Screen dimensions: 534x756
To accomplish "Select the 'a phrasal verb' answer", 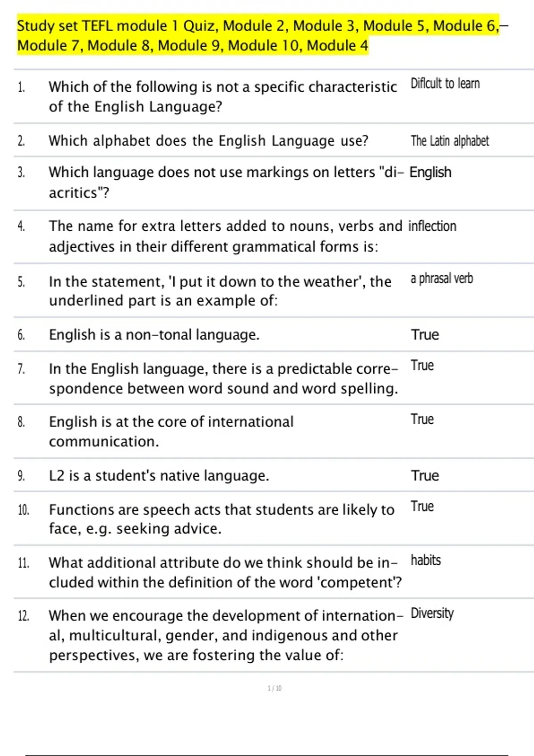I will pos(441,278).
